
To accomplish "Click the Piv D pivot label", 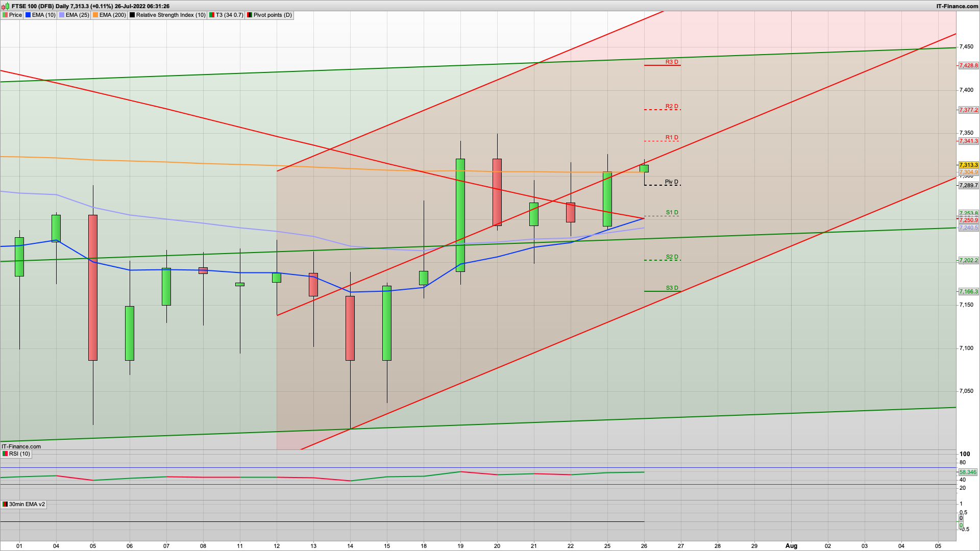I will point(672,182).
